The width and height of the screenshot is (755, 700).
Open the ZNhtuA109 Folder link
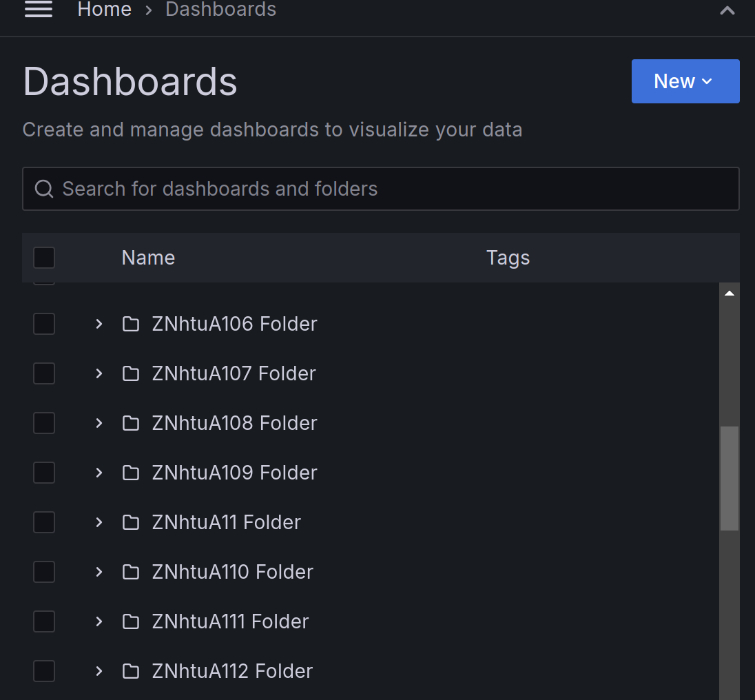tap(234, 473)
